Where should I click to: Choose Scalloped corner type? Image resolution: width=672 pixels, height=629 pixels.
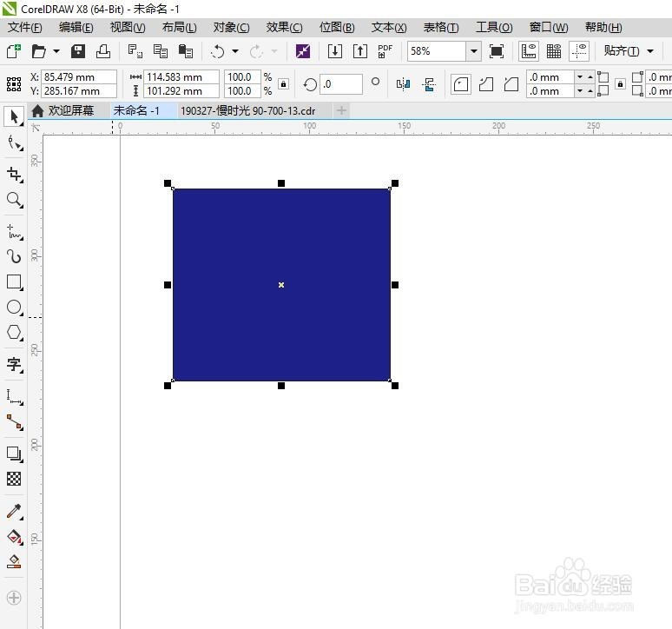pyautogui.click(x=486, y=84)
